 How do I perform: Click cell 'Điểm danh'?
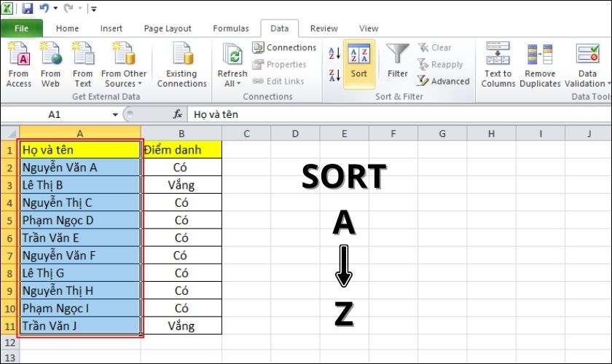click(181, 150)
